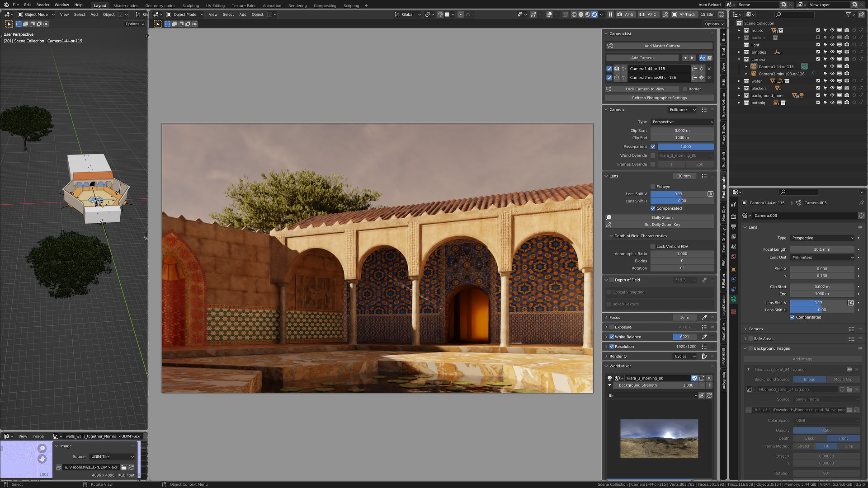This screenshot has width=868, height=488.
Task: Open Perspective Type dropdown in Photographer Camera panel
Action: (x=682, y=122)
